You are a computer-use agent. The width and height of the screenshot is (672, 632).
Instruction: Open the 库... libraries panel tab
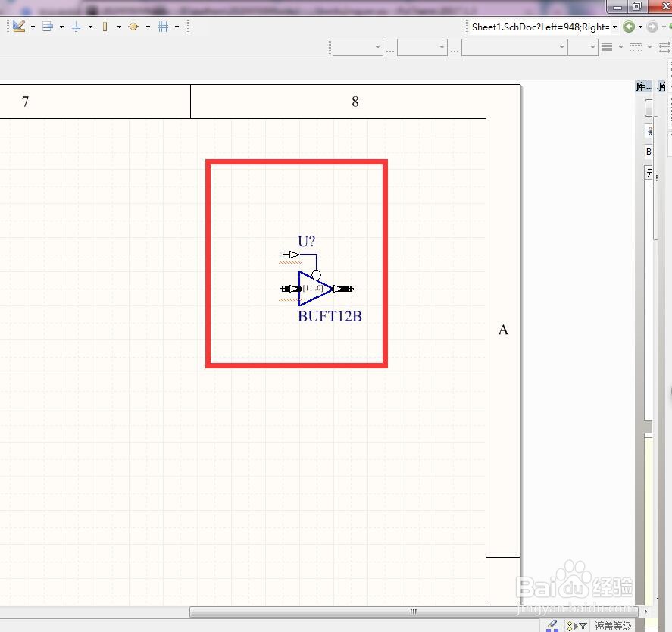click(x=644, y=86)
